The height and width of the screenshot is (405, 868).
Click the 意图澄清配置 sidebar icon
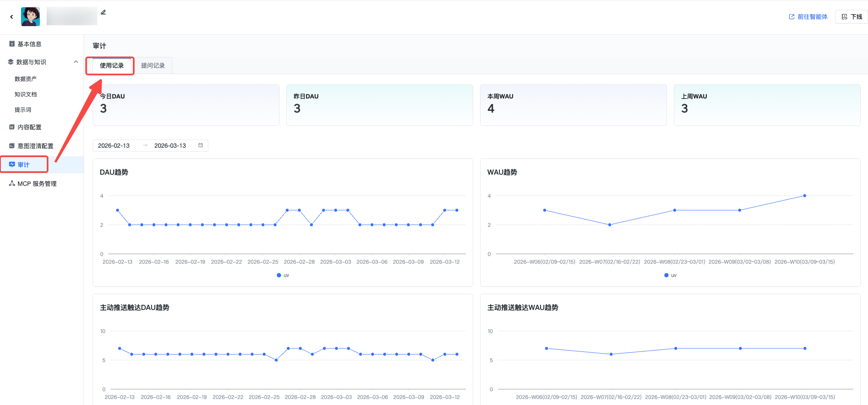pos(12,146)
